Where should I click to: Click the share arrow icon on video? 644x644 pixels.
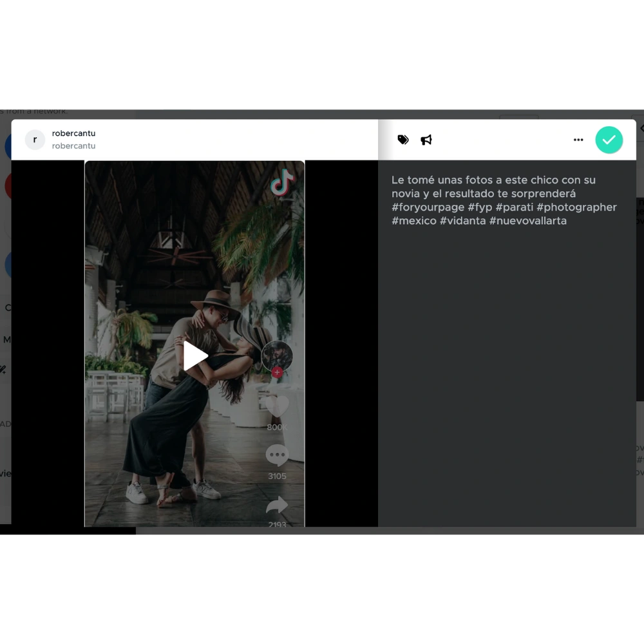[x=277, y=506]
